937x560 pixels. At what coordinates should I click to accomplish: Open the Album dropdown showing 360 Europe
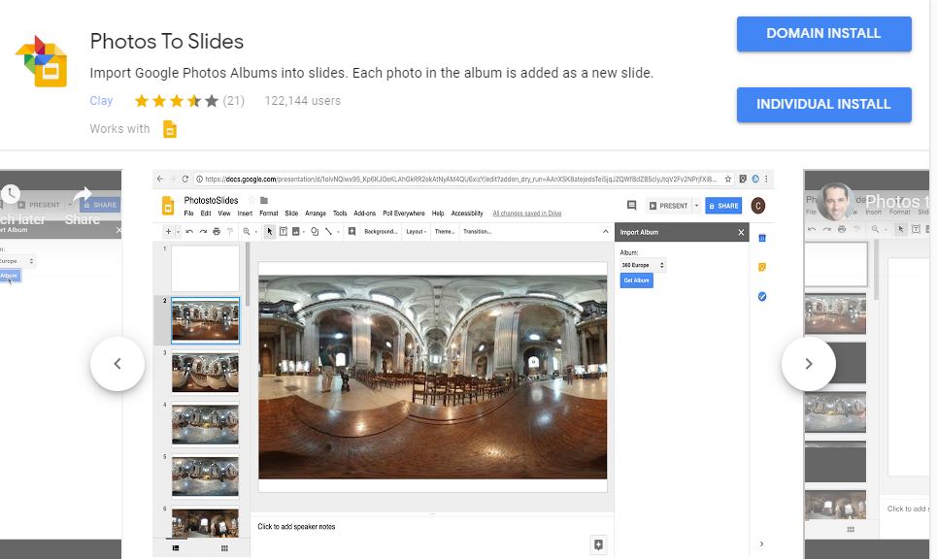click(x=641, y=264)
